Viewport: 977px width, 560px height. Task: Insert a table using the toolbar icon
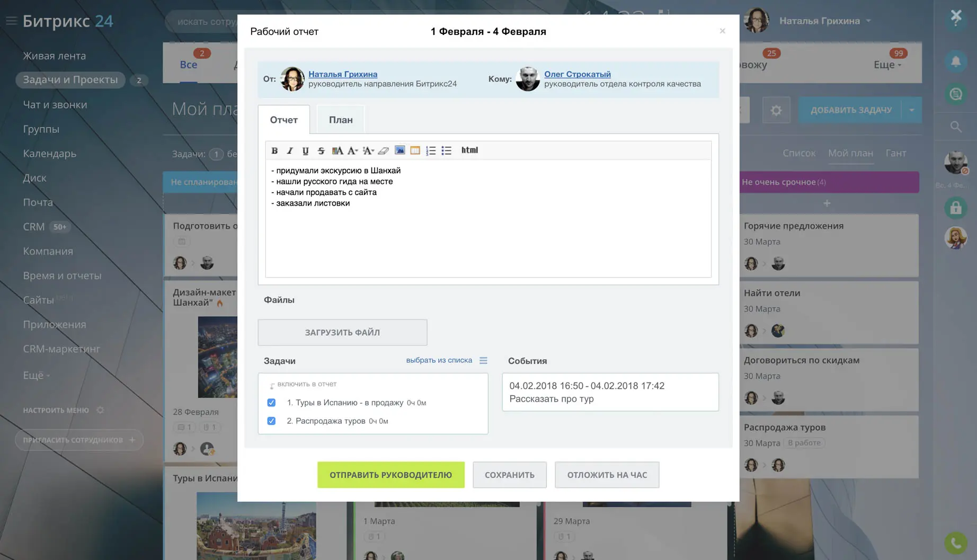click(x=415, y=150)
